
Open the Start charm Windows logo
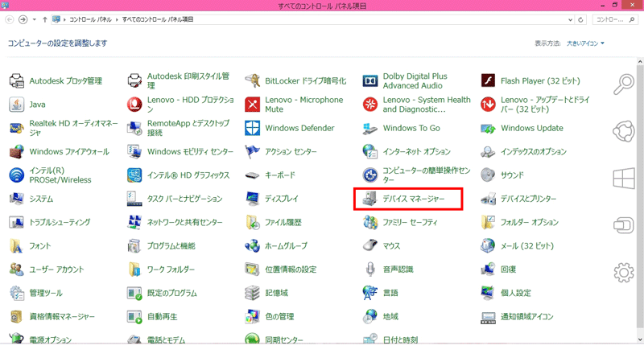click(623, 179)
